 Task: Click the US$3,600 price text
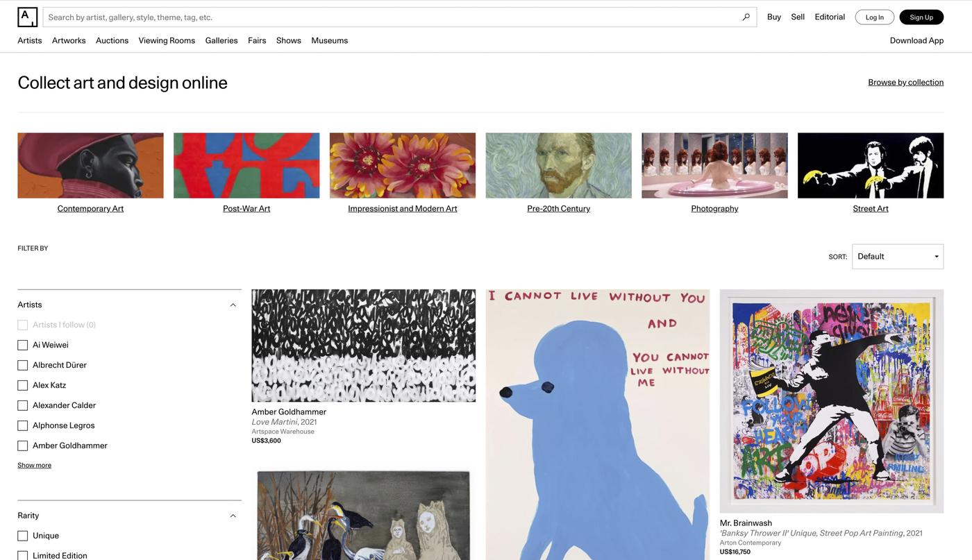tap(266, 441)
